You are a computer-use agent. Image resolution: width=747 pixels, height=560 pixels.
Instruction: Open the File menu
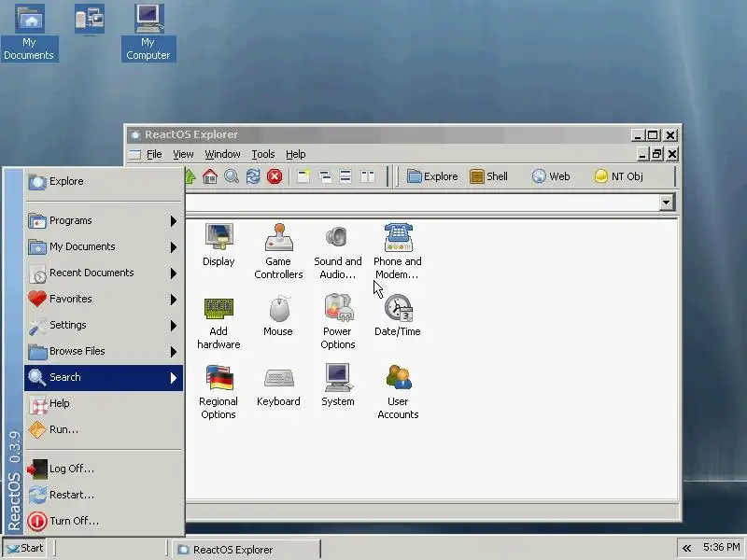154,154
